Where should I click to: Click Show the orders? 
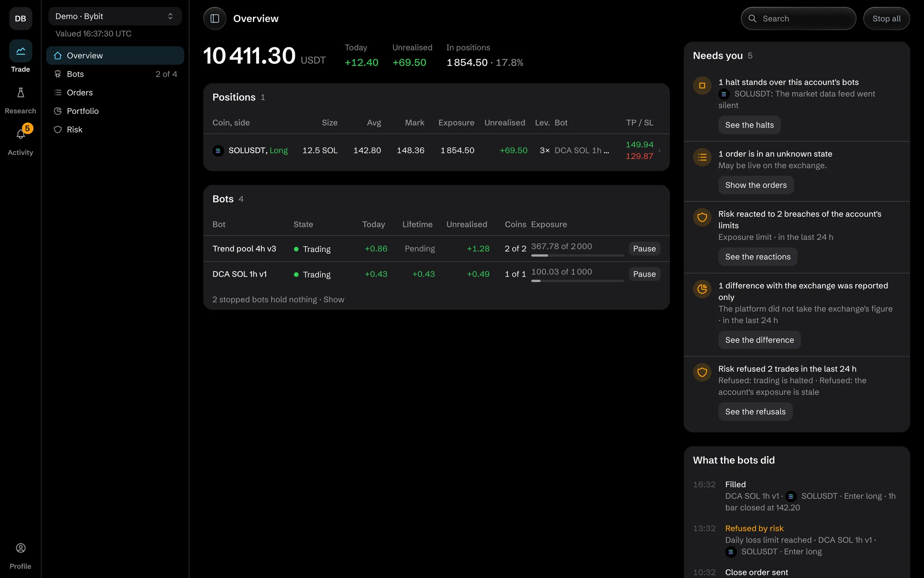tap(756, 185)
